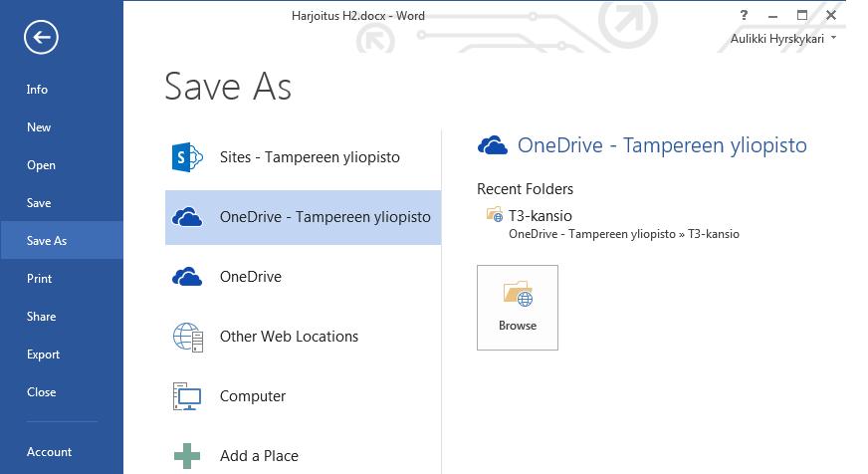Click the back arrow to exit Backstage
Screen dimensions: 868x474
click(x=41, y=37)
